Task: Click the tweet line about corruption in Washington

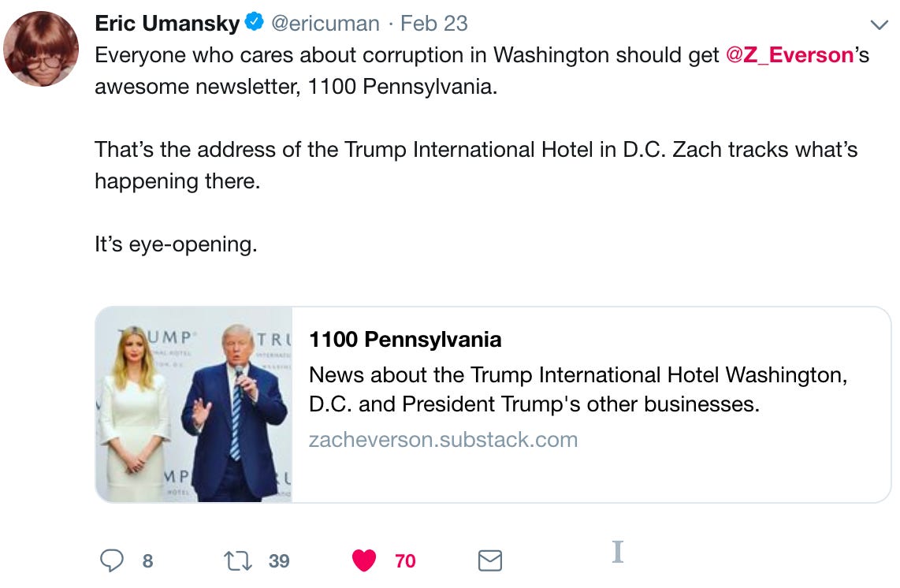Action: click(x=482, y=55)
